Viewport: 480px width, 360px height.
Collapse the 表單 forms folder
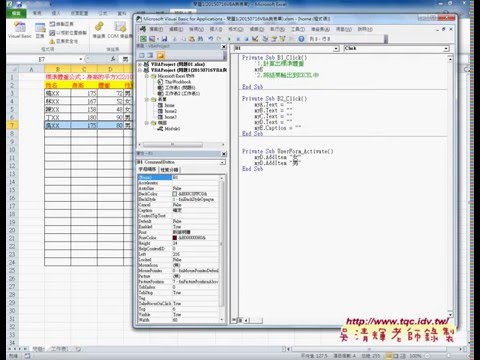point(147,99)
